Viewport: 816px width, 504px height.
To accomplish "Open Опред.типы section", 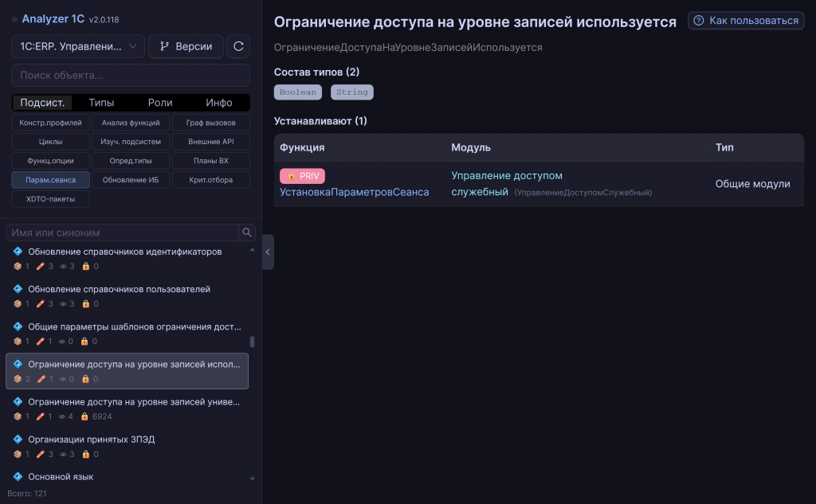I will point(131,161).
